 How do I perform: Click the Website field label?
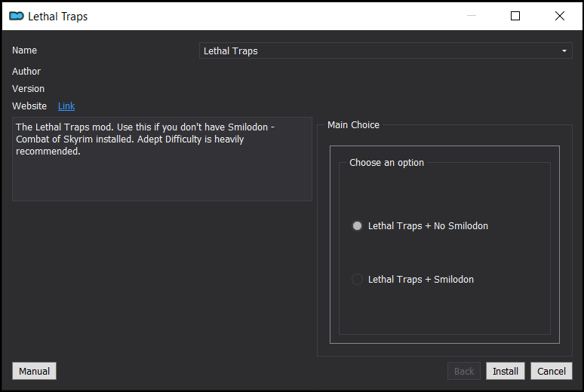(x=29, y=106)
